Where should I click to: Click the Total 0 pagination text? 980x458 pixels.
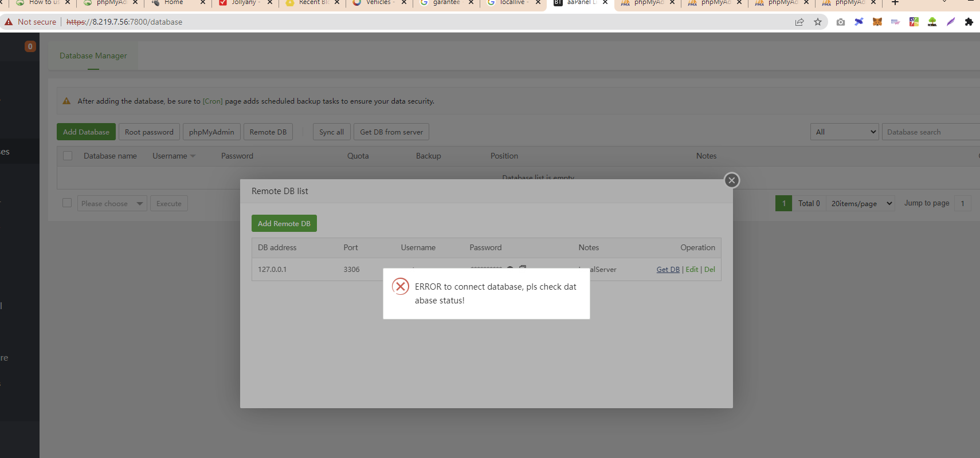pos(809,203)
